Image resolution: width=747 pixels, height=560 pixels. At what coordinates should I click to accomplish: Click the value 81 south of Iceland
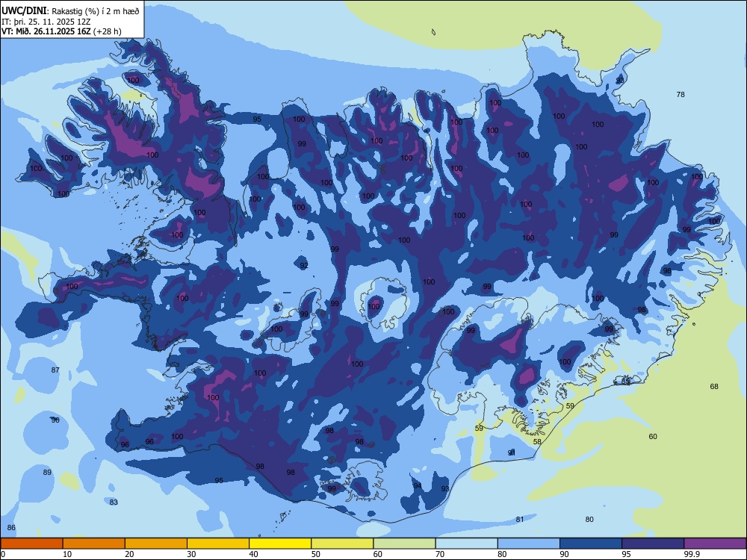(x=520, y=520)
